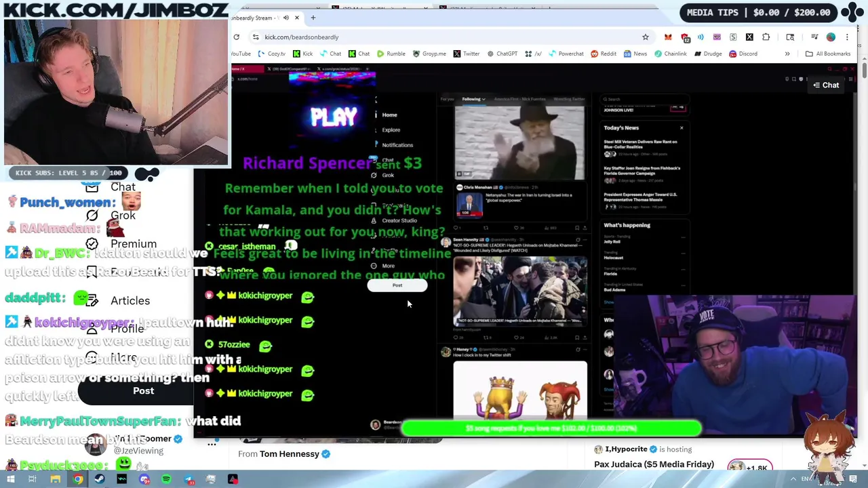Open the Rumble bookmark
This screenshot has width=868, height=488.
click(x=391, y=54)
